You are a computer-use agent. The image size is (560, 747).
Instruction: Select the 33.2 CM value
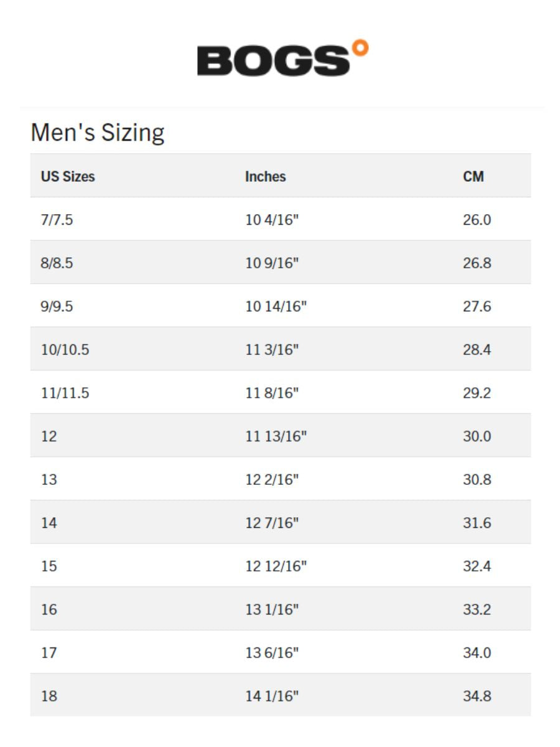(x=477, y=609)
